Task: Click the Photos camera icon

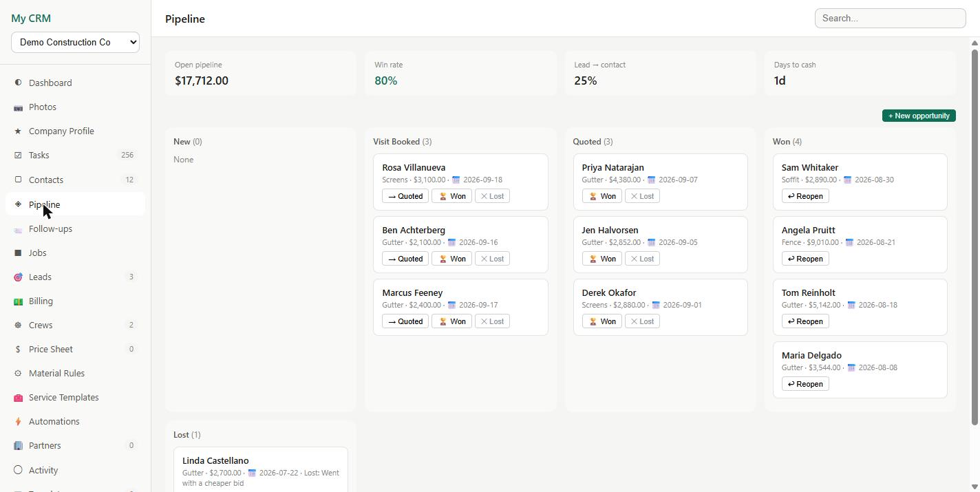Action: click(18, 107)
